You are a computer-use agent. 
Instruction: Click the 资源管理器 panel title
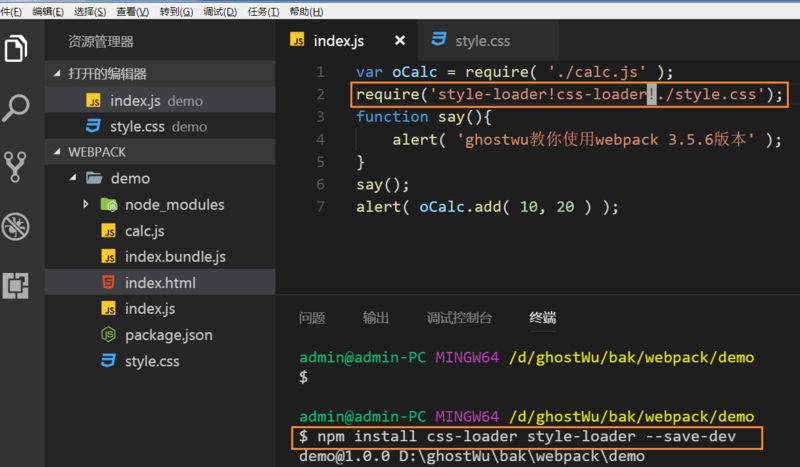pos(101,41)
